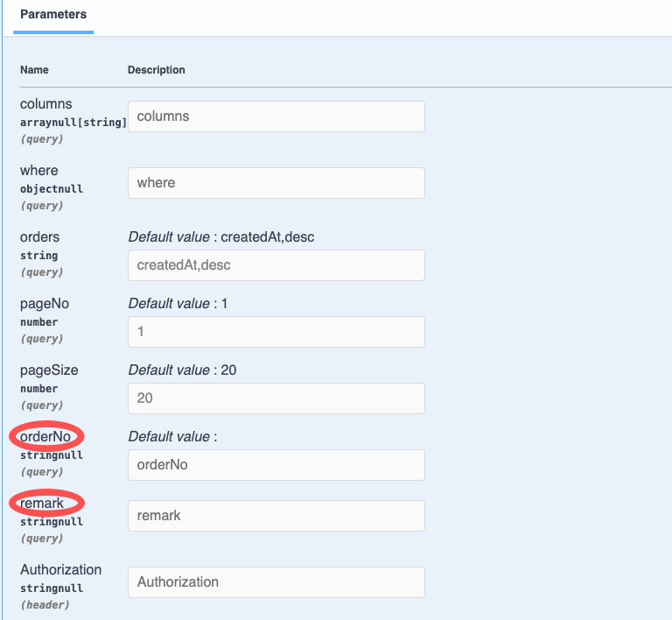The height and width of the screenshot is (620, 672).
Task: Click the Description column header
Action: click(156, 70)
